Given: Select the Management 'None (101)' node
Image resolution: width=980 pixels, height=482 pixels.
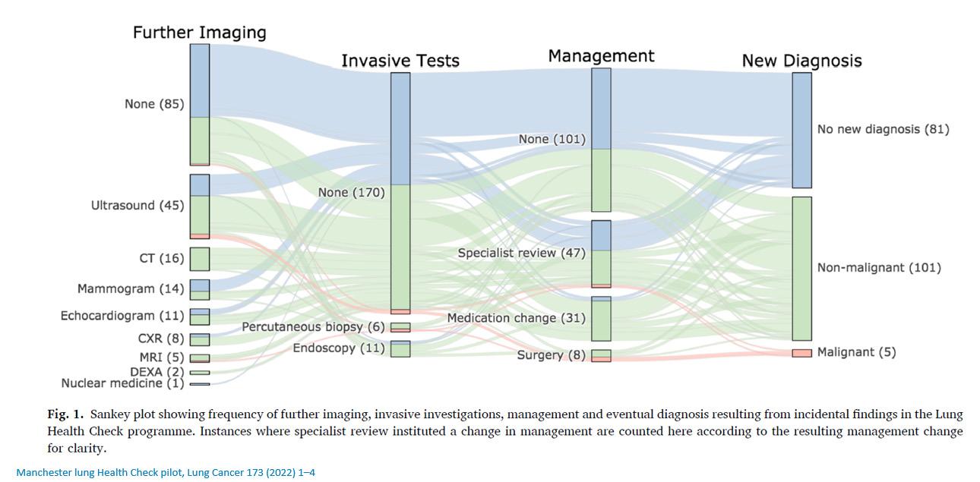Looking at the screenshot, I should point(601,140).
